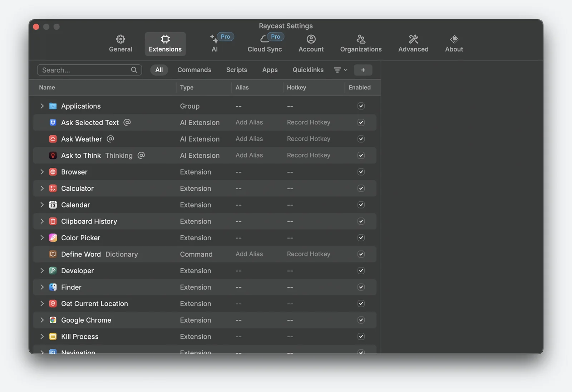Uncheck the Color Picker enabled checkbox
This screenshot has width=572, height=392.
[x=361, y=237]
